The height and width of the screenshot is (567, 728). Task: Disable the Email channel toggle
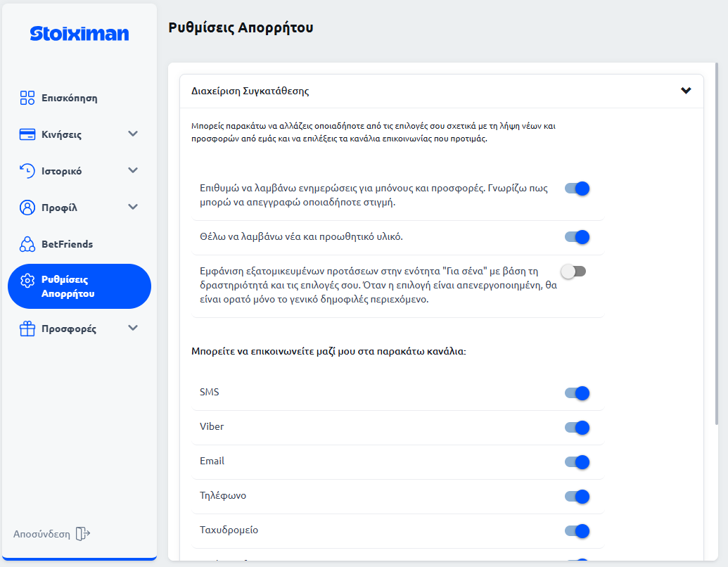click(577, 462)
